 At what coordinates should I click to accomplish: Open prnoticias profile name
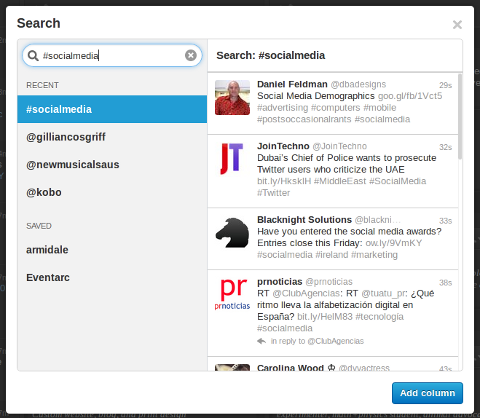[280, 282]
